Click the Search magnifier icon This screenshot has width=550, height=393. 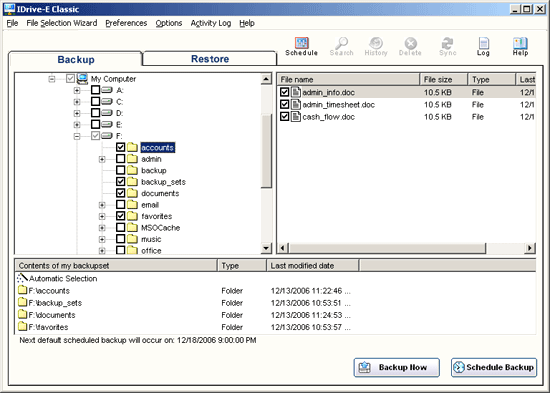[341, 43]
